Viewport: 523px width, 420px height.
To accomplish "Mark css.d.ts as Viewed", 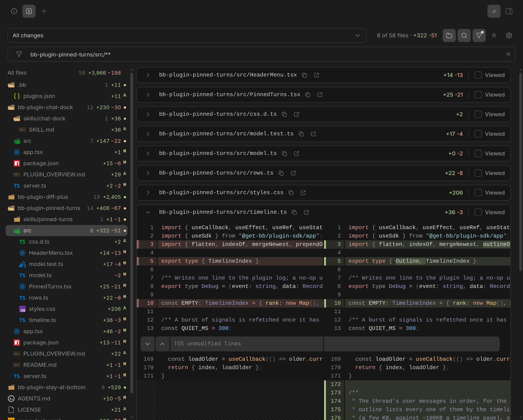I will 478,114.
